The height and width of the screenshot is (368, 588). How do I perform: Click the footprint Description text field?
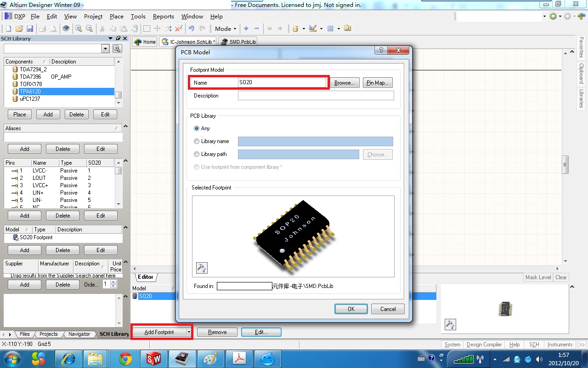(316, 96)
